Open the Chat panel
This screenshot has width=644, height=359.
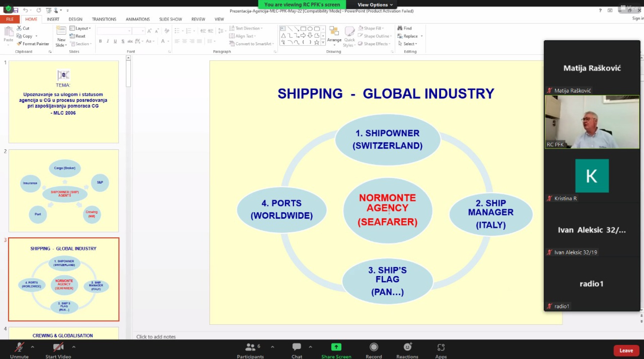coord(296,347)
